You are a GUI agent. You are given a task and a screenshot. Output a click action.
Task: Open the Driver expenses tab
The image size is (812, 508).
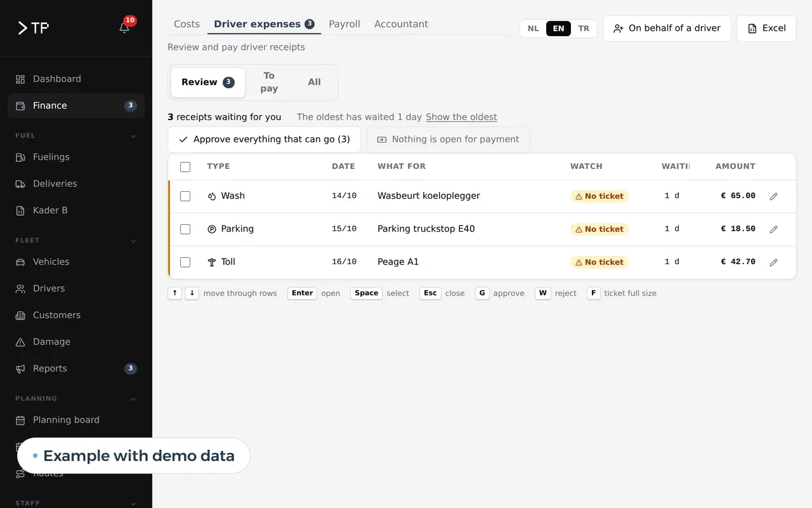point(264,24)
